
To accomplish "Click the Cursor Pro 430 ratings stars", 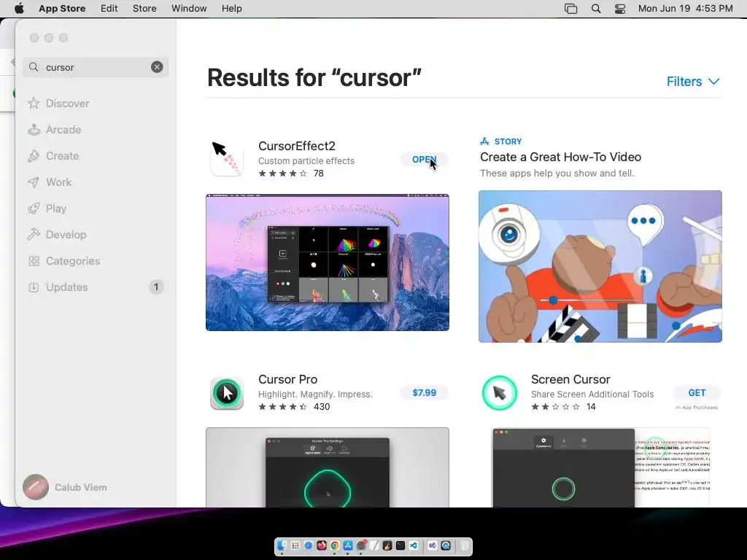I will click(282, 407).
